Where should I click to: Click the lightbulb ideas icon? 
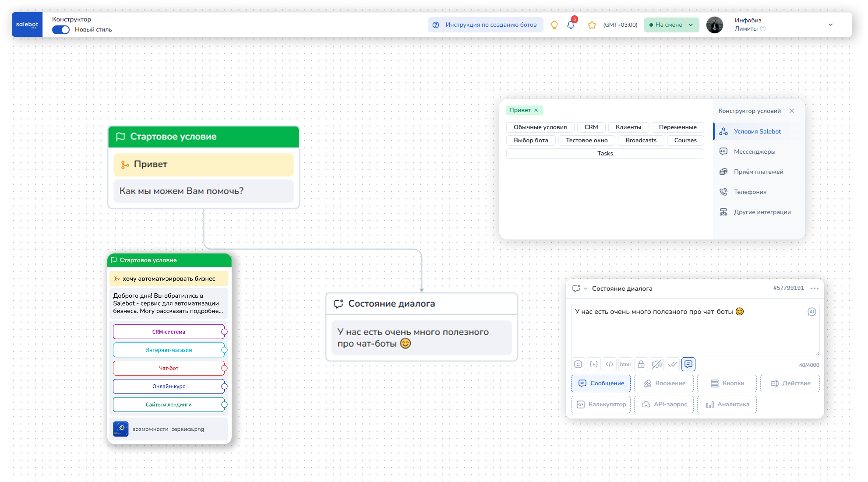pyautogui.click(x=554, y=25)
